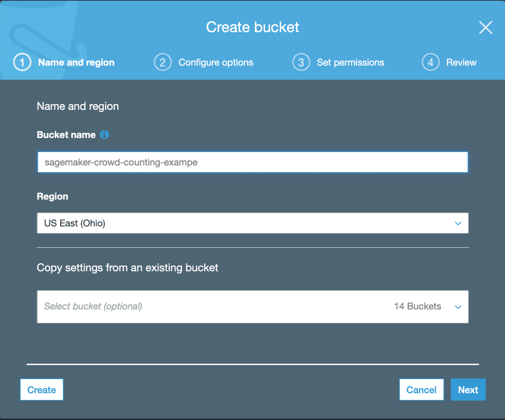The height and width of the screenshot is (420, 505).
Task: Open the US East (Ohio) region selector
Action: tap(235, 223)
